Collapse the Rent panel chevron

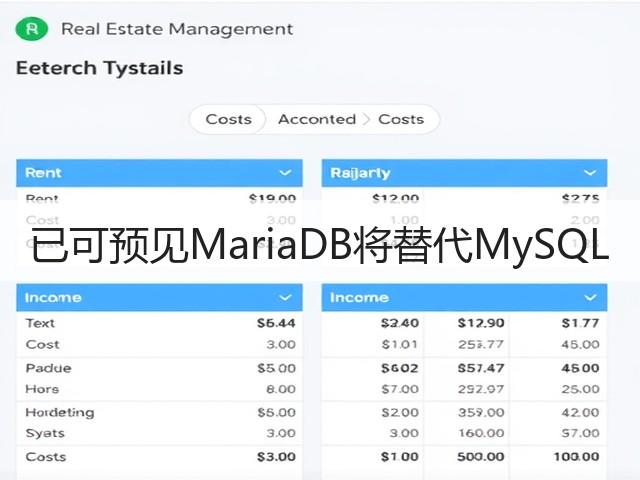(x=285, y=173)
